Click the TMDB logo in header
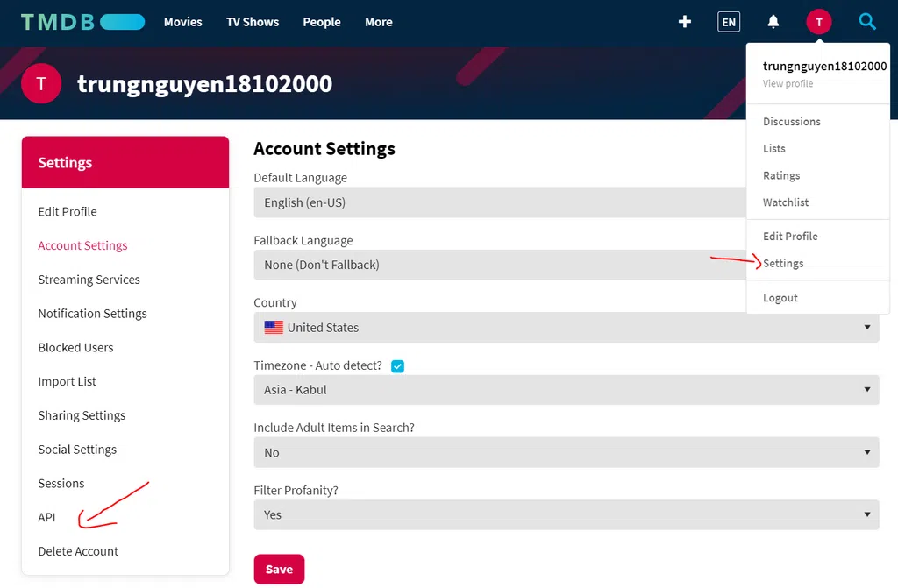 pyautogui.click(x=82, y=22)
